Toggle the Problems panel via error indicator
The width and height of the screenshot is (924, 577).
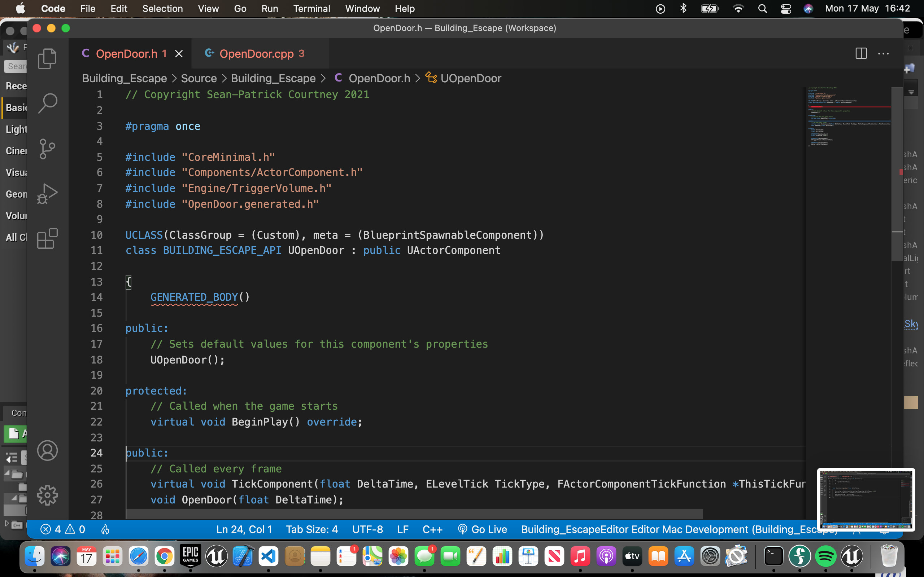[x=63, y=529]
